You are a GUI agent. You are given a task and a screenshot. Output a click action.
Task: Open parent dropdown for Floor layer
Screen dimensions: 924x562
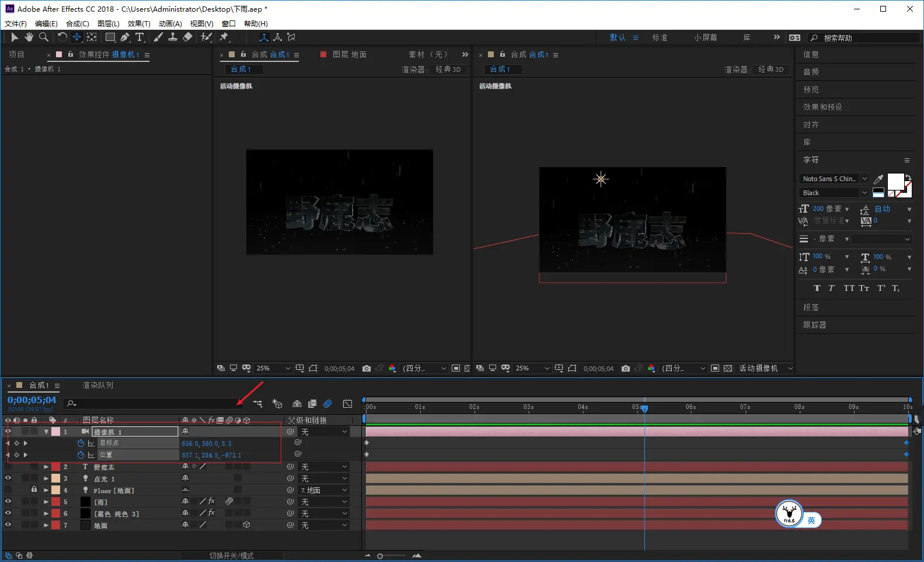324,490
